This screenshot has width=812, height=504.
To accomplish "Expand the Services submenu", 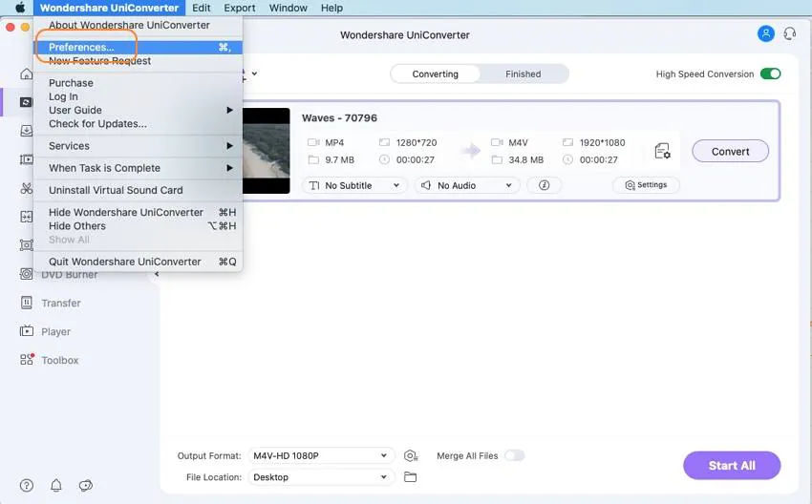I will click(138, 146).
